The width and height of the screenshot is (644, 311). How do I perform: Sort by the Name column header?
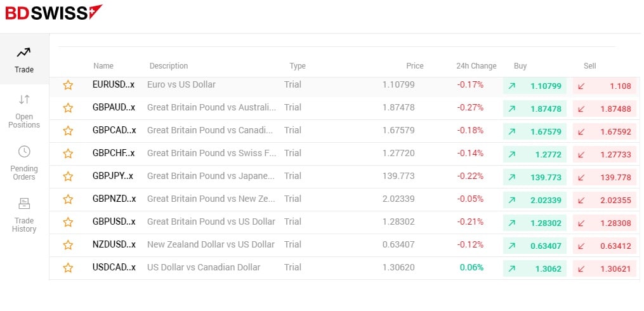[103, 66]
